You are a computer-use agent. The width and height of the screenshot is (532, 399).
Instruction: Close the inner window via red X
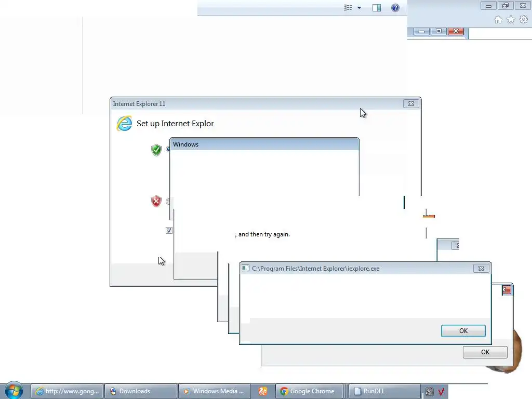456,31
